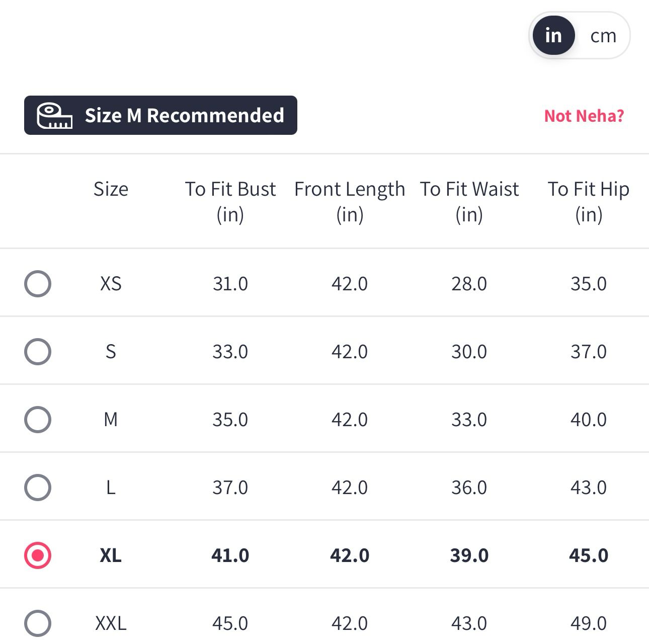Click the 'Not Neha?' link
This screenshot has height=644, width=649.
(x=584, y=116)
